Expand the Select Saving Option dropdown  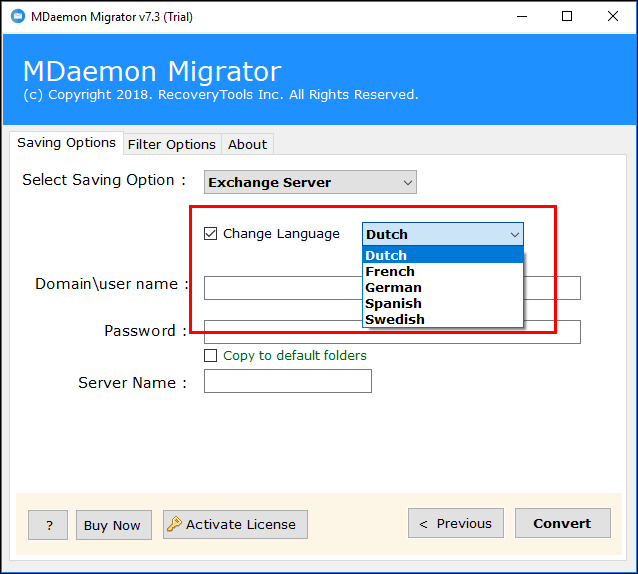tap(407, 182)
